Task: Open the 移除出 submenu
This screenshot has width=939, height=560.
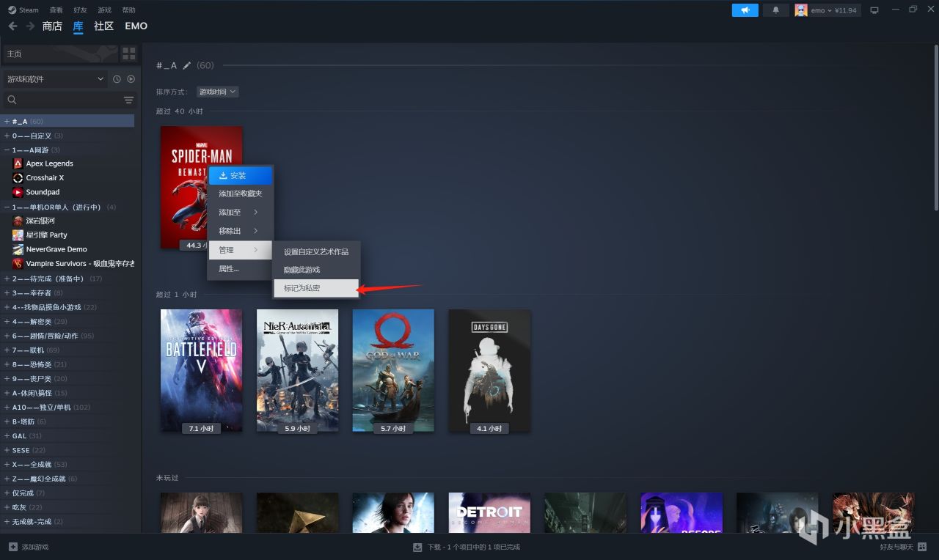Action: point(241,231)
